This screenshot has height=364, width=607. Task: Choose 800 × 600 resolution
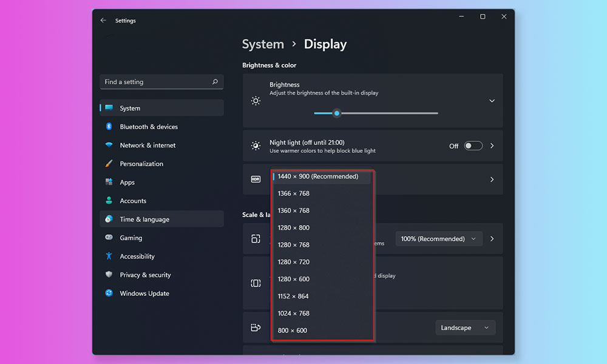coord(321,331)
